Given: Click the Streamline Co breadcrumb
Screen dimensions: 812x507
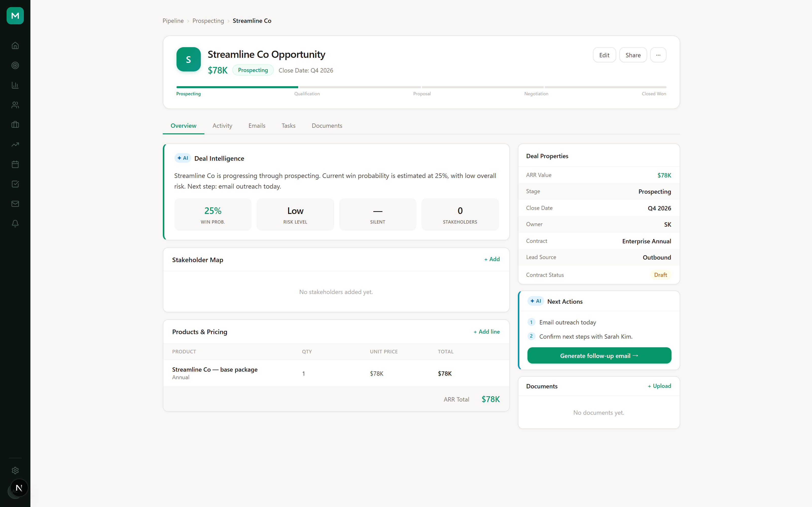Looking at the screenshot, I should [252, 21].
